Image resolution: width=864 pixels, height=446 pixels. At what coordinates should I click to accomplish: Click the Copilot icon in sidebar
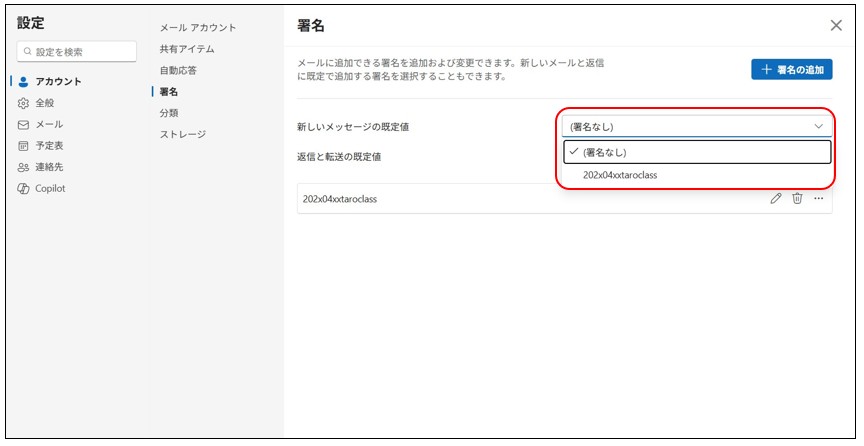tap(23, 188)
